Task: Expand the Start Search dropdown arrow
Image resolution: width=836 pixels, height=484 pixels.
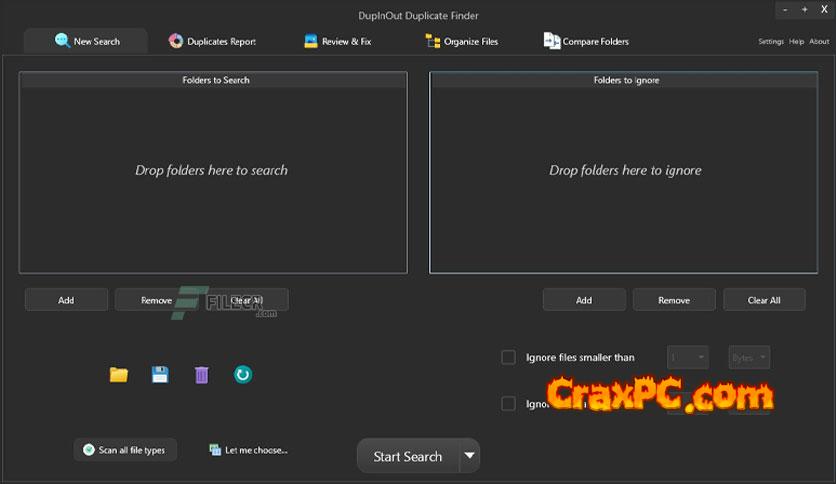Action: pyautogui.click(x=469, y=456)
